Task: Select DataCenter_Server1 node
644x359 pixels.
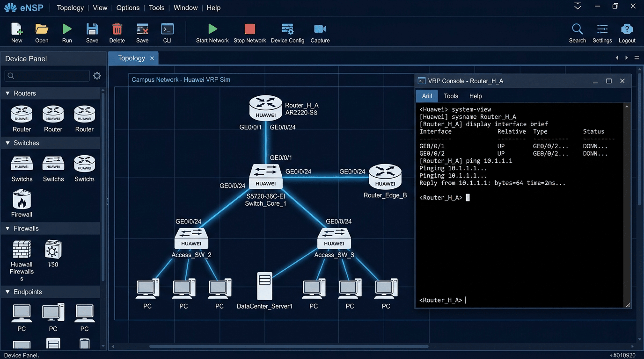Action: (x=264, y=286)
